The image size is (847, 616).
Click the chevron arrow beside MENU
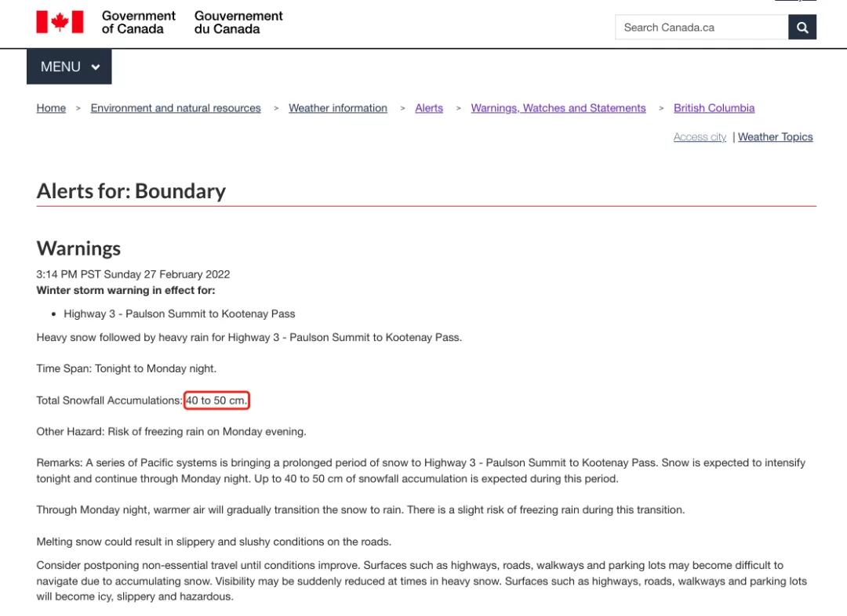(x=96, y=67)
